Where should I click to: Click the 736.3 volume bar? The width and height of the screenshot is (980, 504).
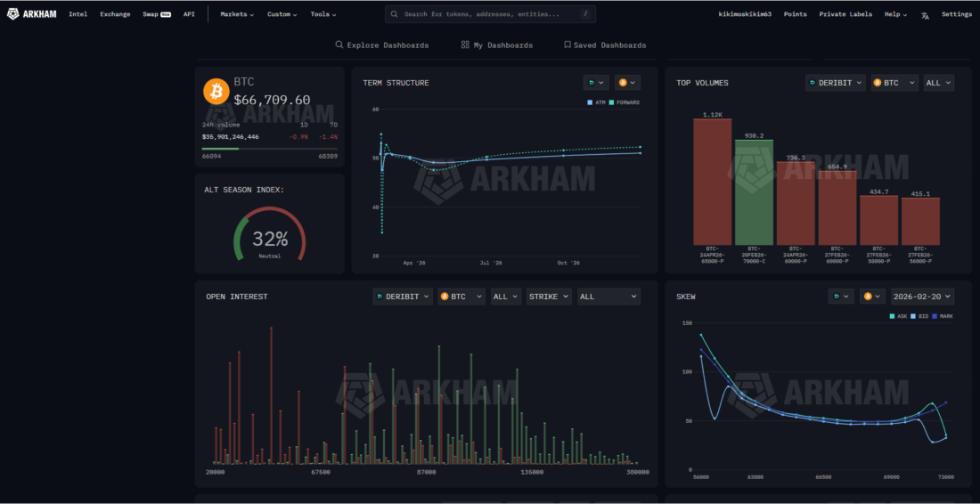pyautogui.click(x=796, y=203)
